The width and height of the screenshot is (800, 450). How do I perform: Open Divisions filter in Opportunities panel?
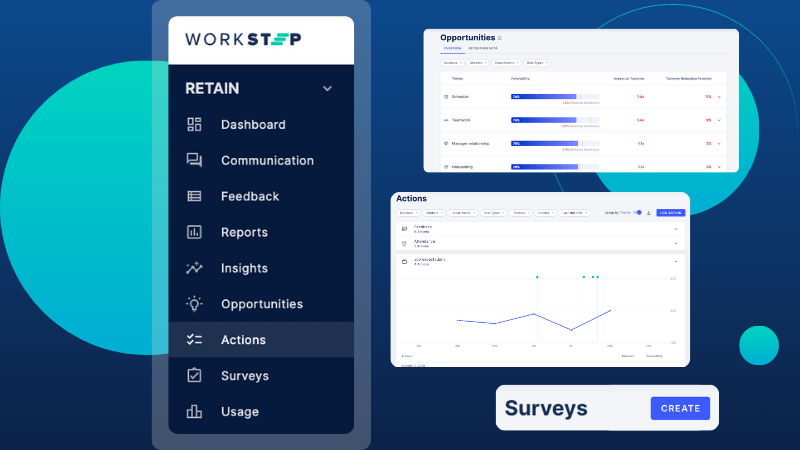[x=452, y=63]
